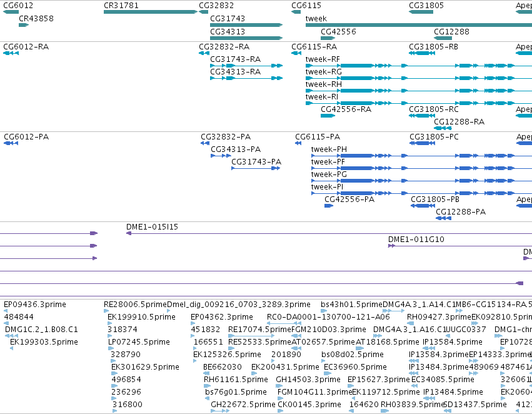Screen dimensions: 532x414
Task: Select EST GH14503.3prime
Action: pos(308,380)
